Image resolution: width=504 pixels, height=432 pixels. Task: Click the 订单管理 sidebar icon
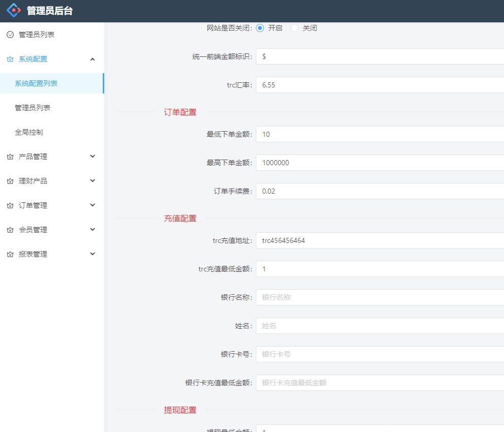tap(9, 205)
